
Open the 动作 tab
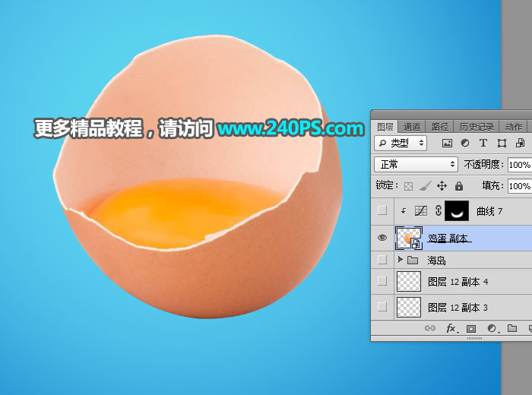point(513,127)
